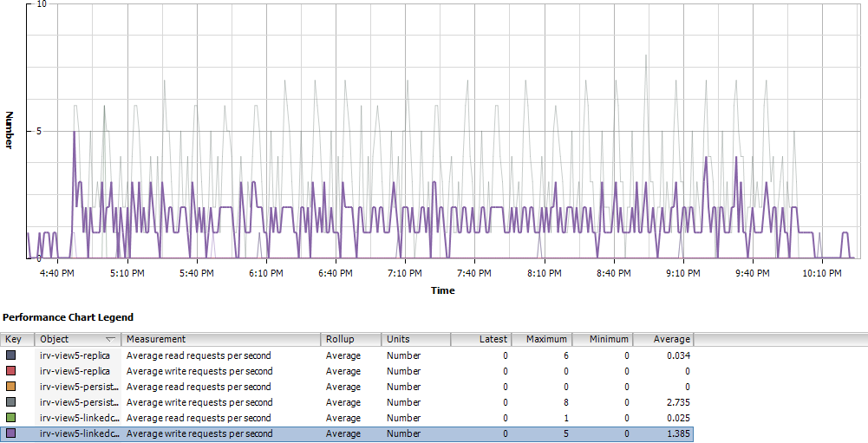
Task: Click the 7:10 PM time axis label
Action: point(405,273)
